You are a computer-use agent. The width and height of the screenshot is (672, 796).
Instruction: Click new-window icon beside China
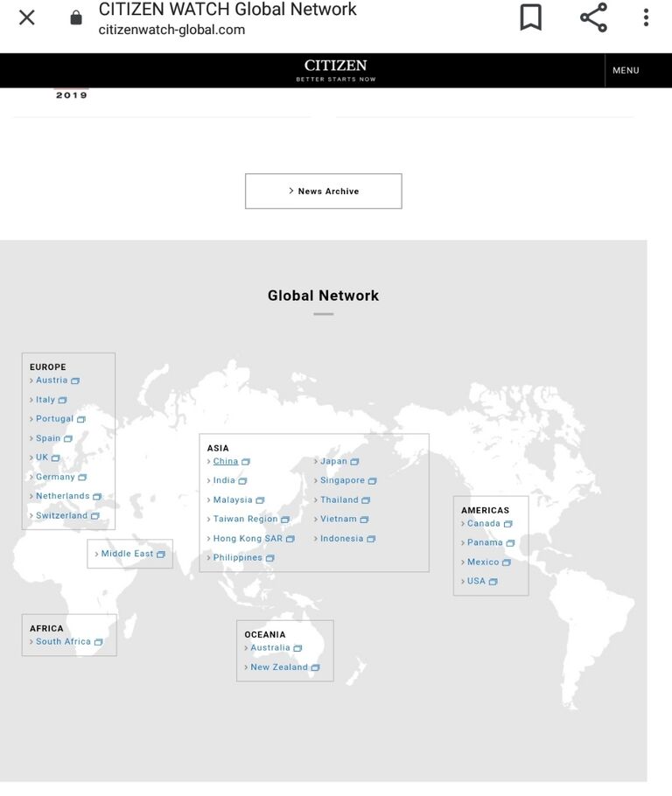[x=246, y=462]
